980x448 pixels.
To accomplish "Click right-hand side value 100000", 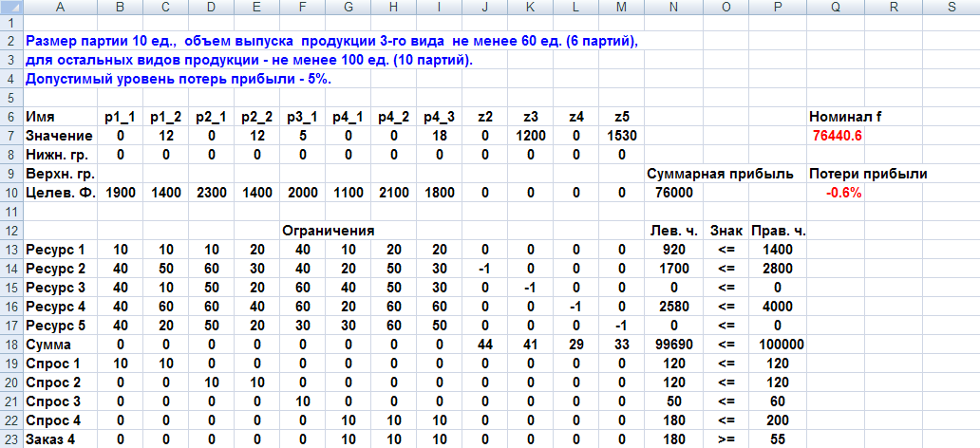I will 778,345.
